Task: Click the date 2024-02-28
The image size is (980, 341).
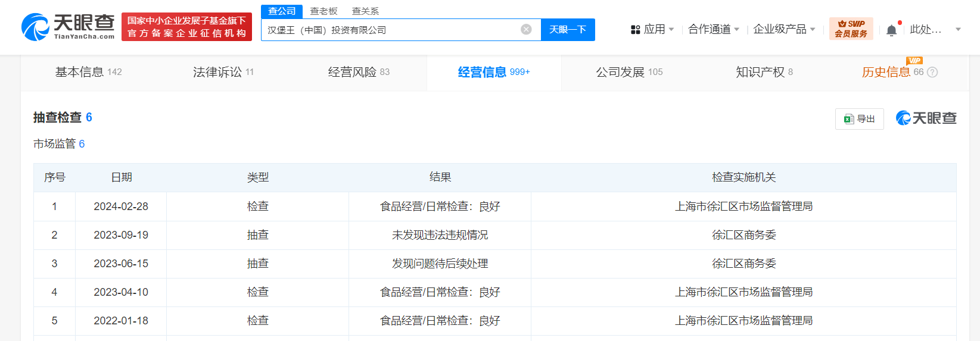Action: pos(121,207)
